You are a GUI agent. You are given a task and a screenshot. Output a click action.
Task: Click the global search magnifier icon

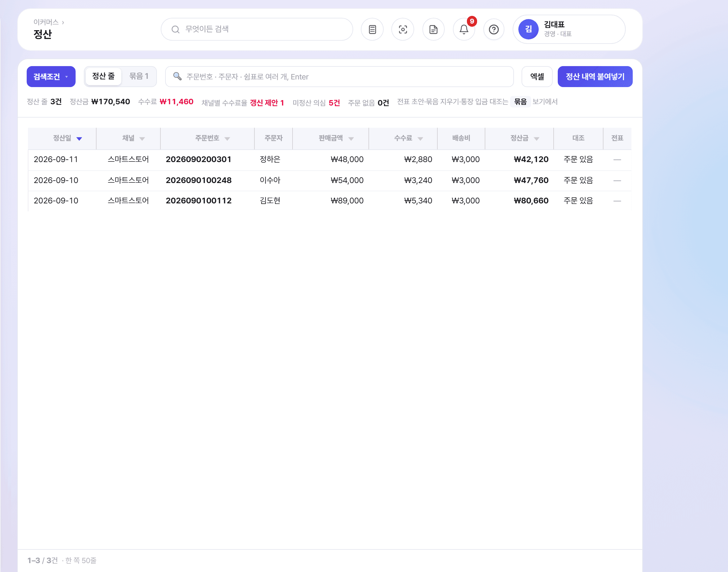(x=175, y=30)
